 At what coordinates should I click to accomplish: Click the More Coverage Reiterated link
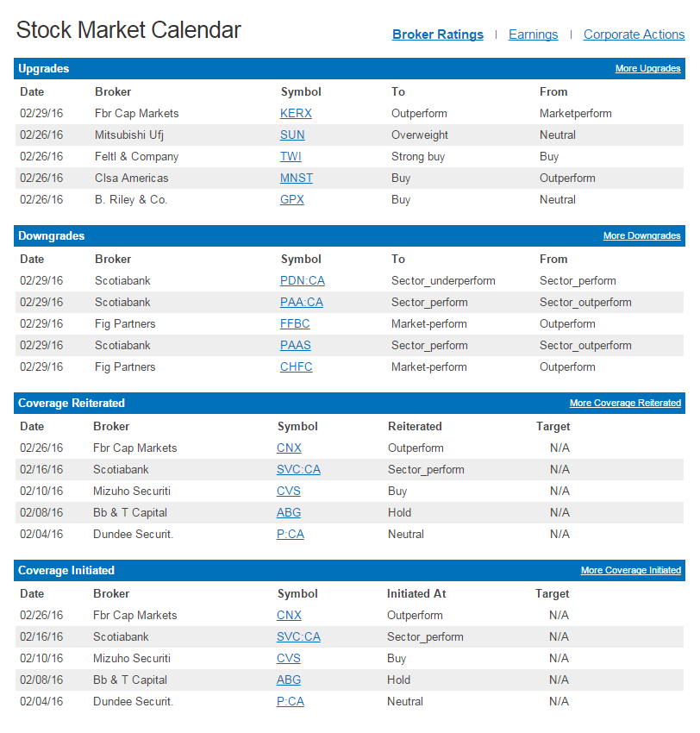625,404
